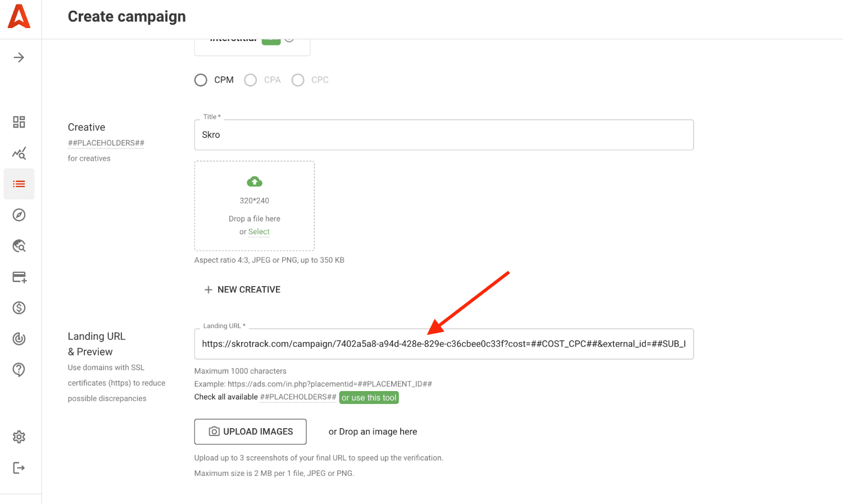Click the 'Create campaign' page heading
The width and height of the screenshot is (843, 504).
pos(127,16)
